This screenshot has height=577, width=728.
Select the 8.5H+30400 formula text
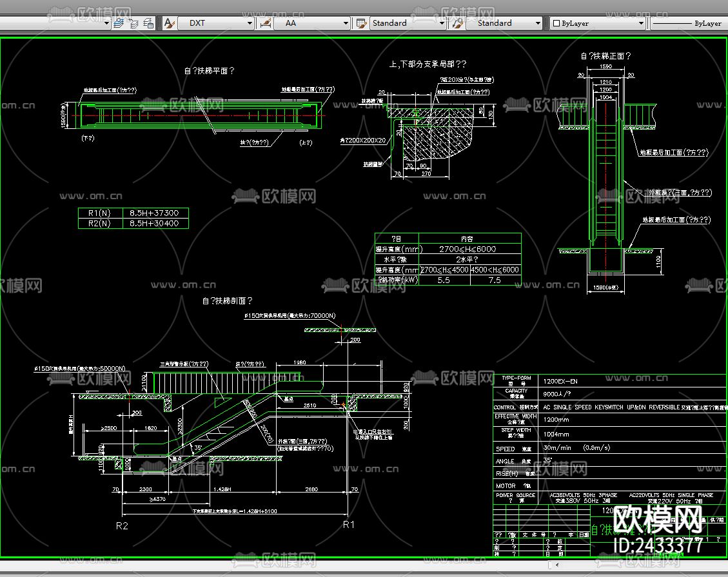tap(154, 223)
